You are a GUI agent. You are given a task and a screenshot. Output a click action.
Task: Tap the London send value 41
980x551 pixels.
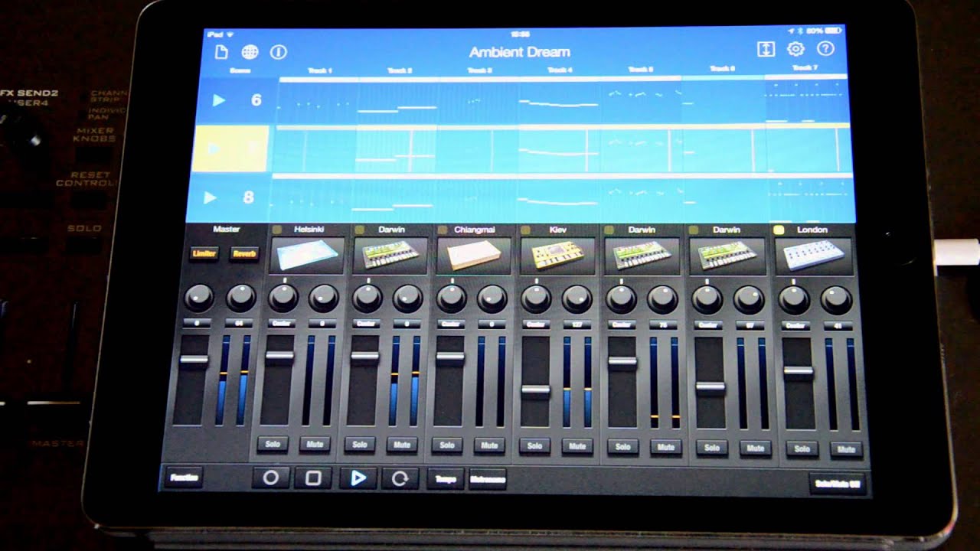click(836, 325)
